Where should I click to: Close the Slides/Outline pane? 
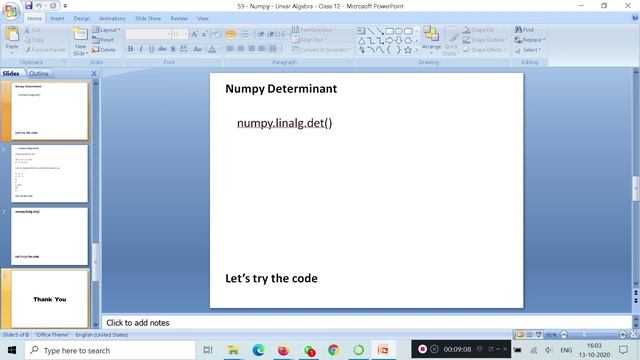tap(94, 73)
